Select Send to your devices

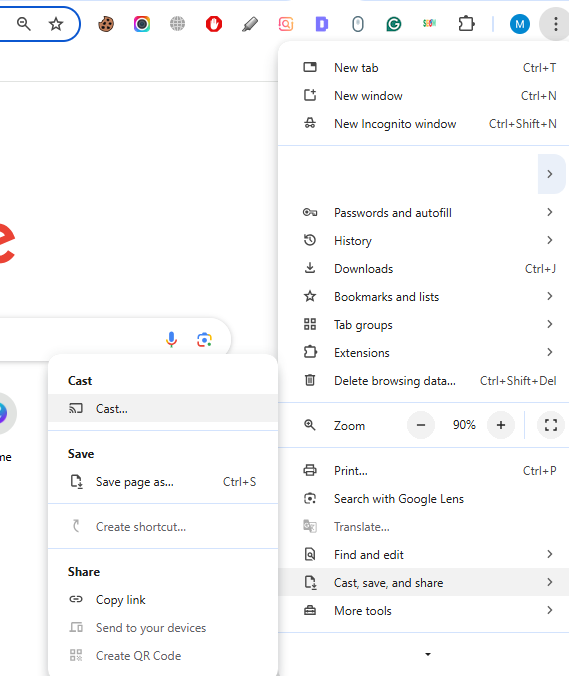pyautogui.click(x=163, y=628)
